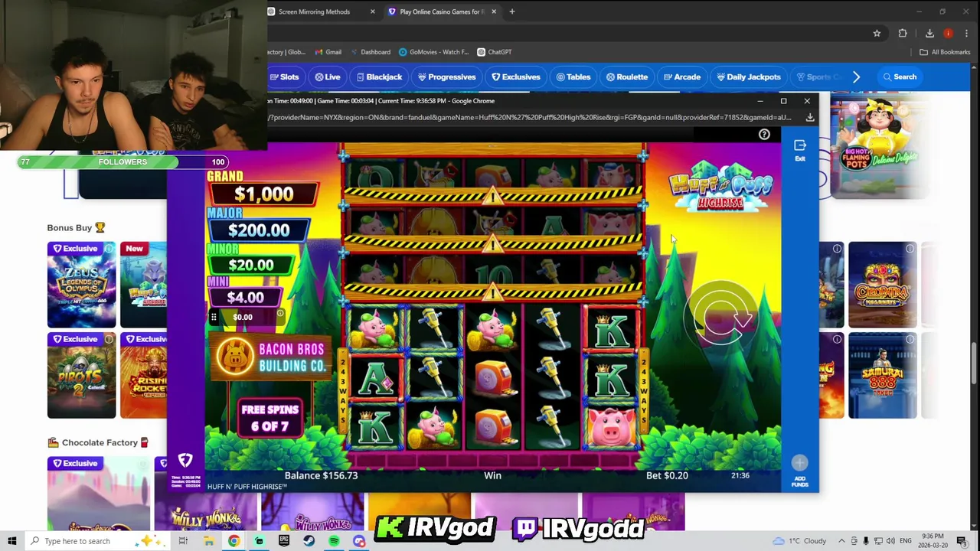Open the balance menu grid icon

tap(214, 317)
